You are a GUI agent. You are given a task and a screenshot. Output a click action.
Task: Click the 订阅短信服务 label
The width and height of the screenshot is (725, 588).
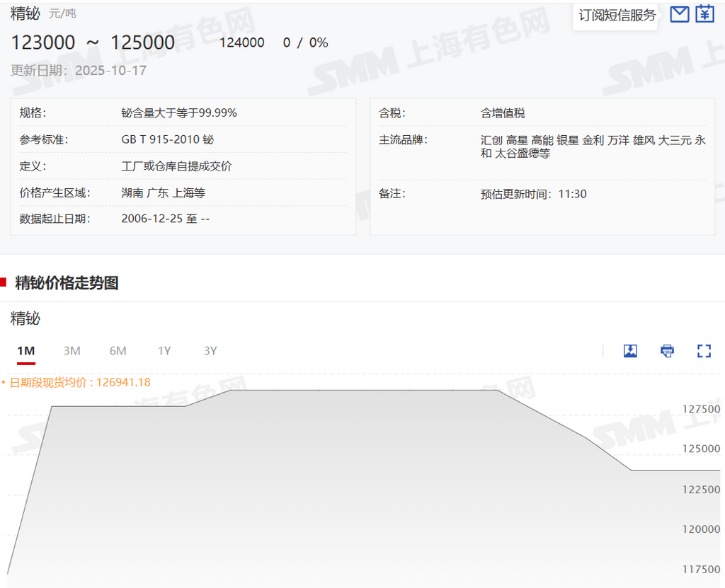[617, 16]
